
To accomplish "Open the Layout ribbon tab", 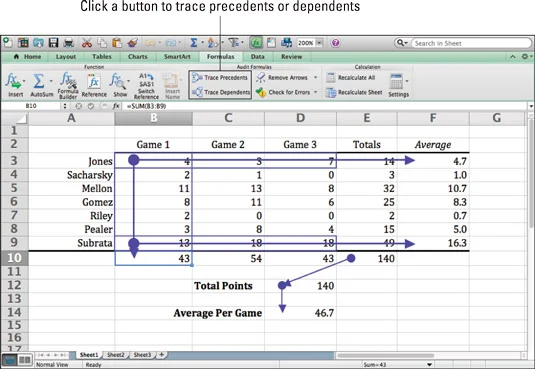I will 66,57.
